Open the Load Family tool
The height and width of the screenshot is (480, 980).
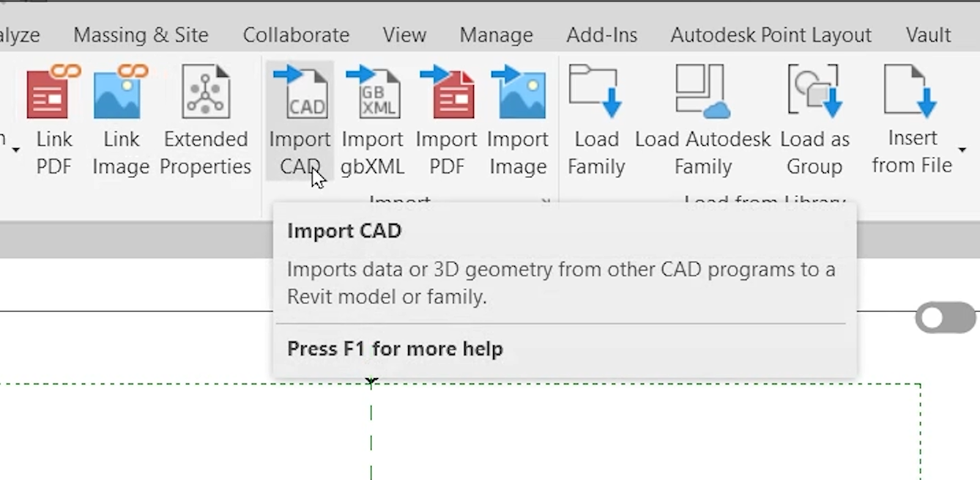point(595,121)
